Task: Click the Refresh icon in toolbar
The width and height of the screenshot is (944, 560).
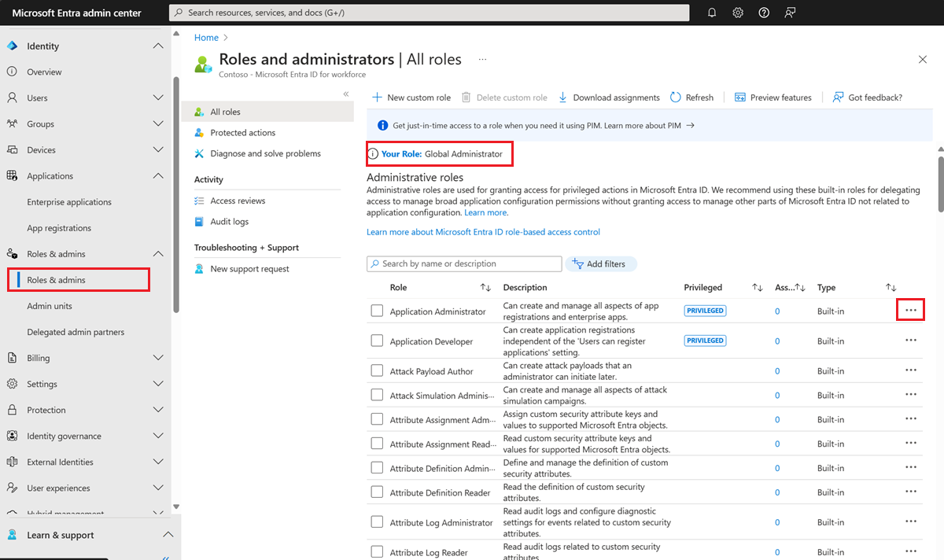Action: point(676,98)
